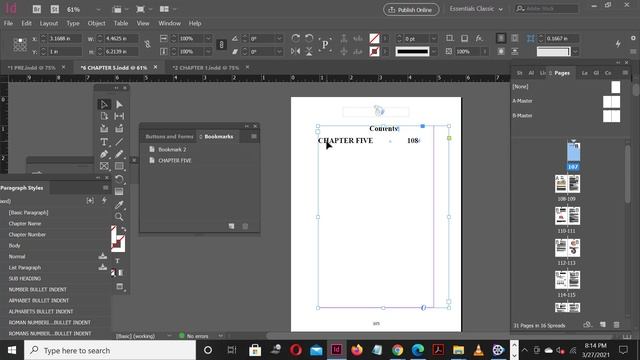Open the rotation angle dropdown
This screenshot has width=640, height=360.
279,38
